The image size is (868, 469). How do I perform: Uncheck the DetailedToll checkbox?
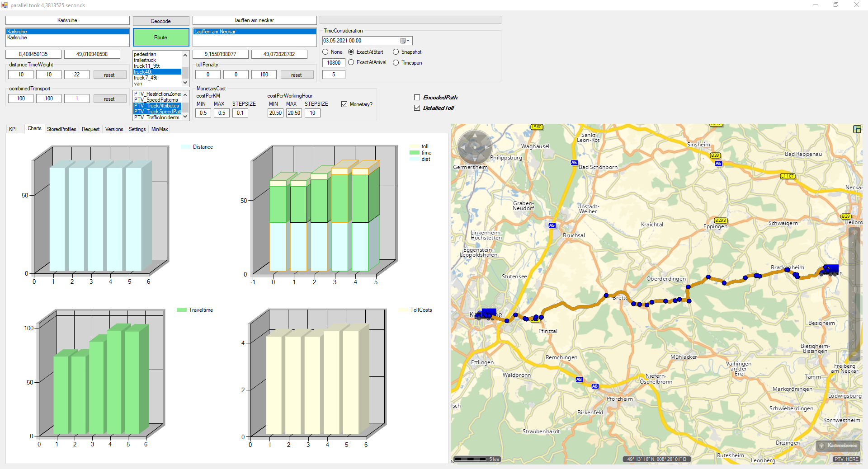417,108
